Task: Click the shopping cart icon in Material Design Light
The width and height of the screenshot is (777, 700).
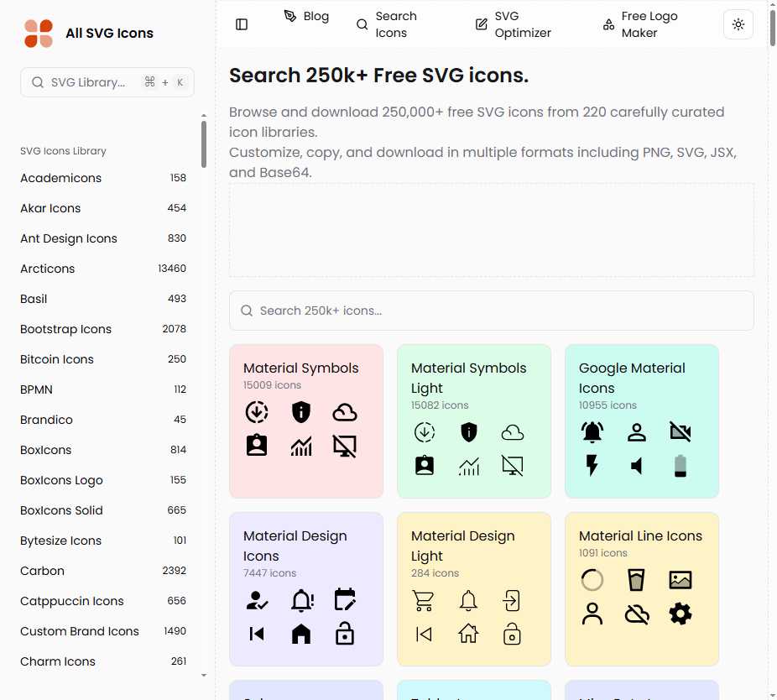Action: (425, 600)
